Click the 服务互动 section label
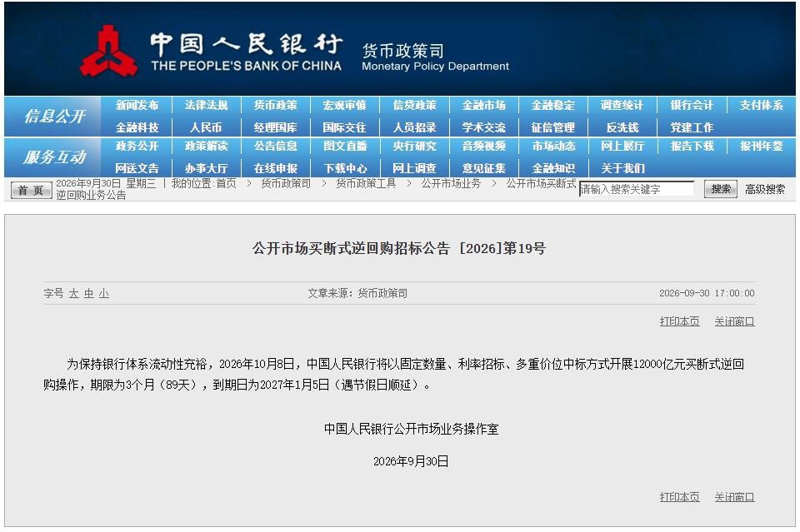Screen dimensions: 800x532 54,157
